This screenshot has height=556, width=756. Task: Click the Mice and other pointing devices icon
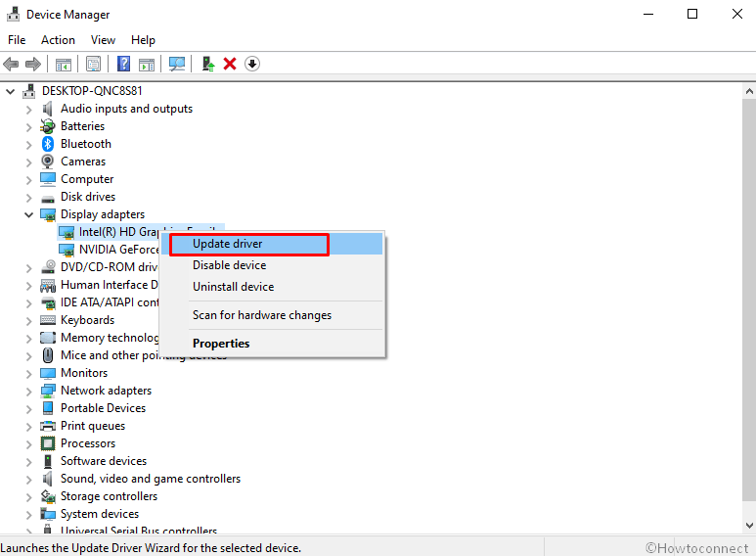pyautogui.click(x=48, y=355)
